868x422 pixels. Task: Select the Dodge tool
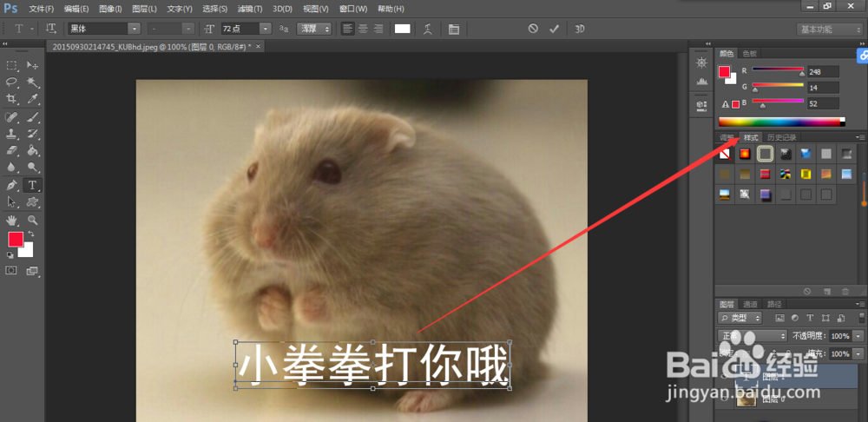pos(33,167)
